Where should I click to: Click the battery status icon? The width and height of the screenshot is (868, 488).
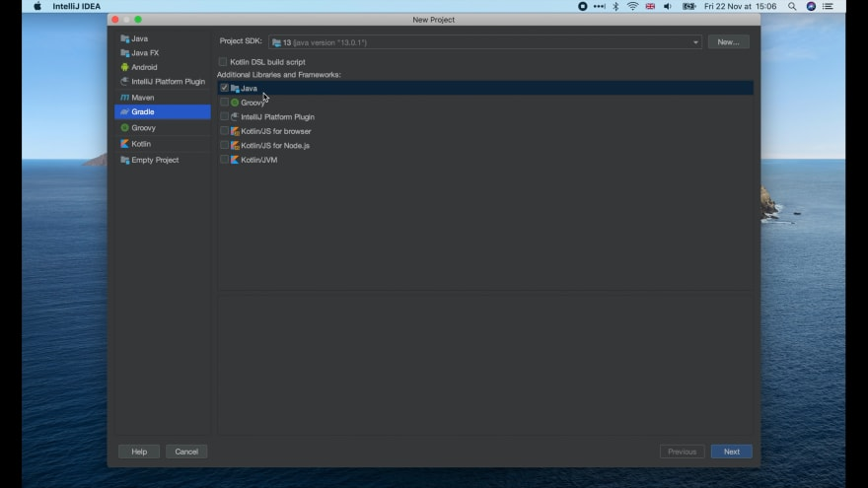(x=688, y=6)
